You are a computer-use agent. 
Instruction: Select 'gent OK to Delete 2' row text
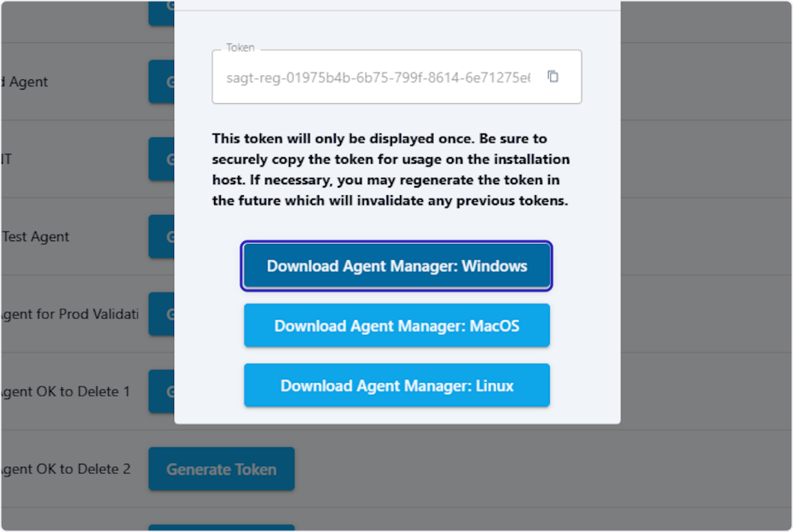pyautogui.click(x=66, y=469)
